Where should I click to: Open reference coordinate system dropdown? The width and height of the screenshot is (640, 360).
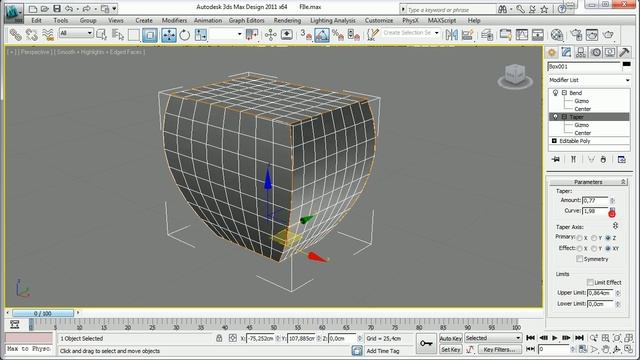(x=226, y=34)
